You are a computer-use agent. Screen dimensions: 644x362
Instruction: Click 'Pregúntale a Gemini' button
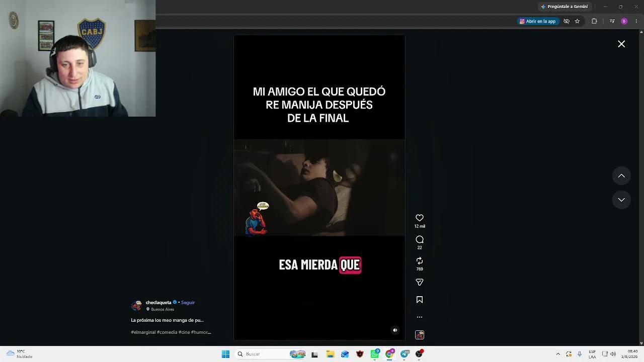pyautogui.click(x=564, y=7)
